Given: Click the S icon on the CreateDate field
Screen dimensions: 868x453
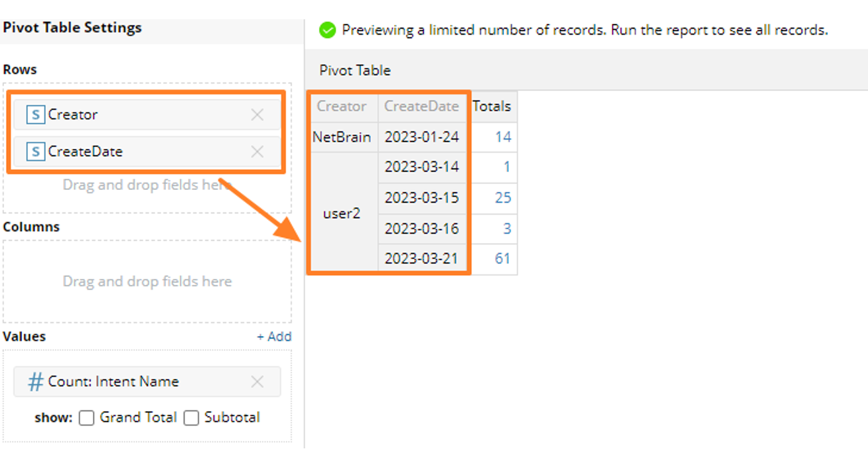Looking at the screenshot, I should tap(37, 151).
